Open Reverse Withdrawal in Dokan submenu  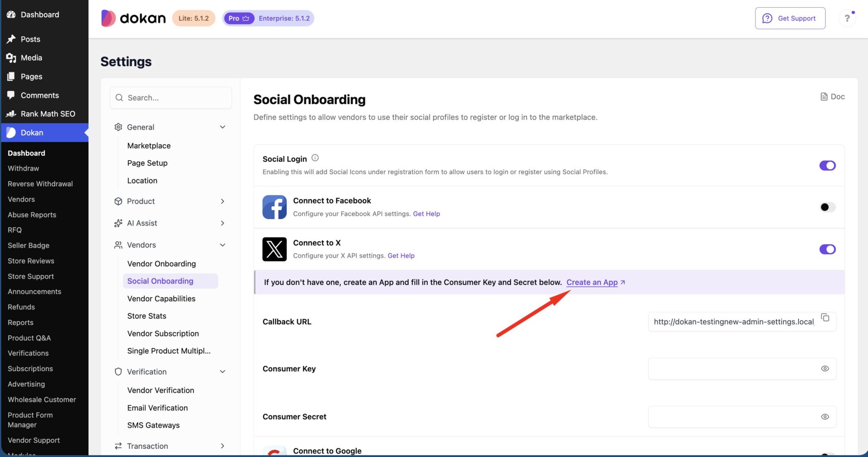click(40, 184)
